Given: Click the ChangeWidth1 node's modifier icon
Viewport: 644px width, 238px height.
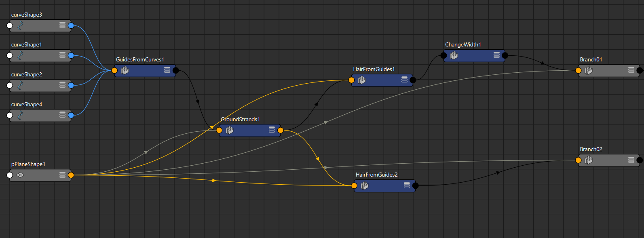Looking at the screenshot, I should point(454,55).
